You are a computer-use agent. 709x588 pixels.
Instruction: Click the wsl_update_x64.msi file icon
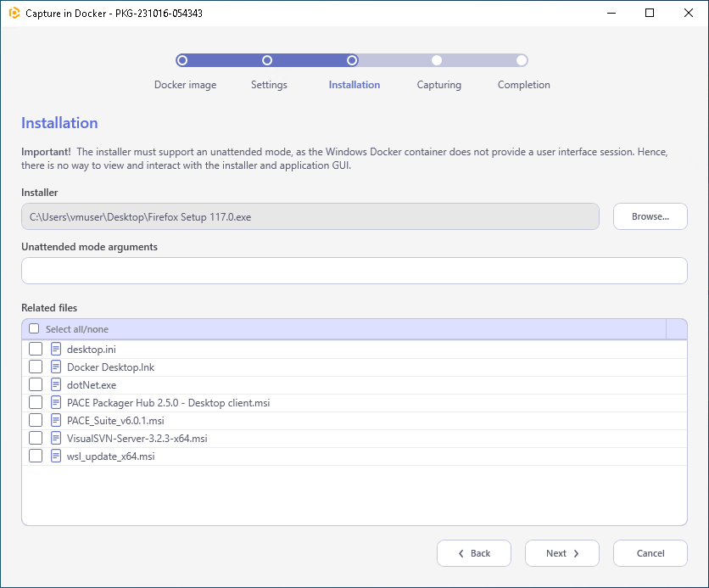(56, 456)
